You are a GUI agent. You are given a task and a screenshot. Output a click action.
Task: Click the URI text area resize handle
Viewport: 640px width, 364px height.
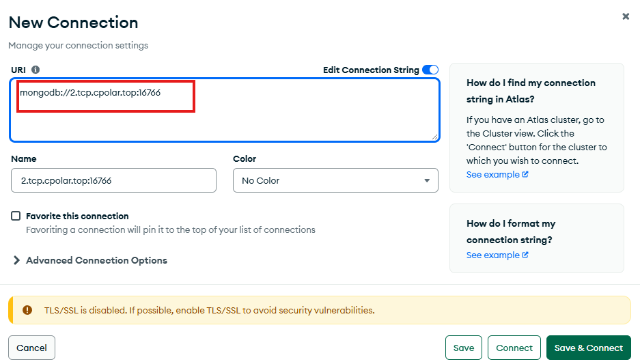point(434,137)
